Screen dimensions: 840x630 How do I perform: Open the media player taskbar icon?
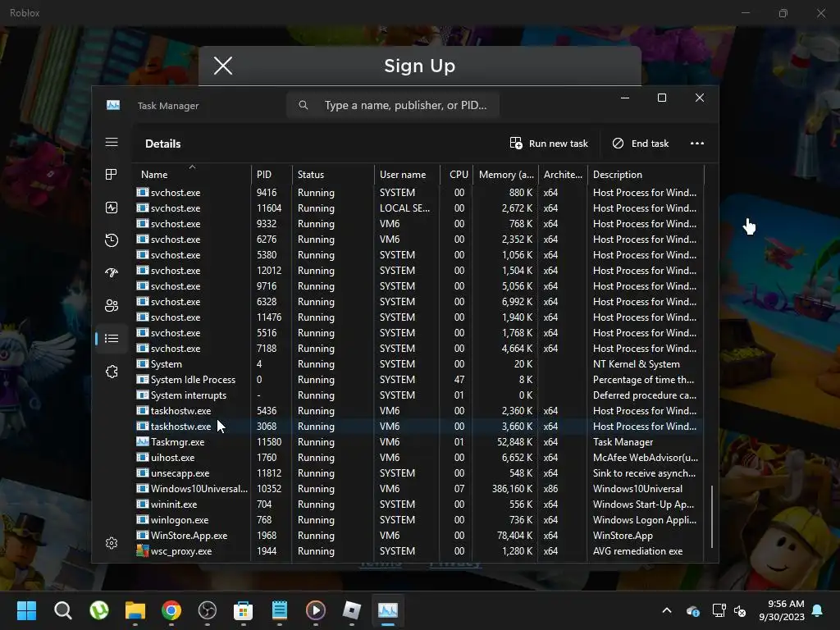[316, 610]
